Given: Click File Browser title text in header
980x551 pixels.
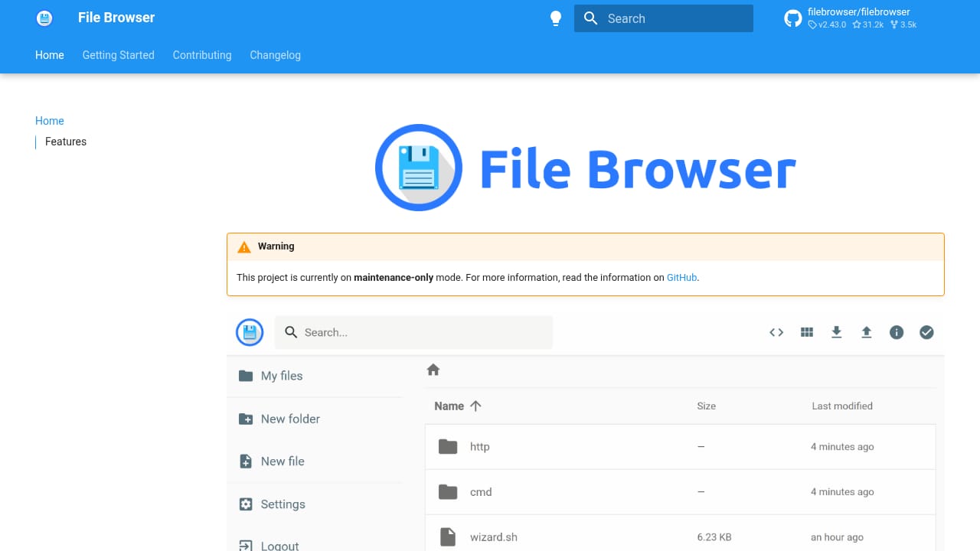Looking at the screenshot, I should point(116,18).
